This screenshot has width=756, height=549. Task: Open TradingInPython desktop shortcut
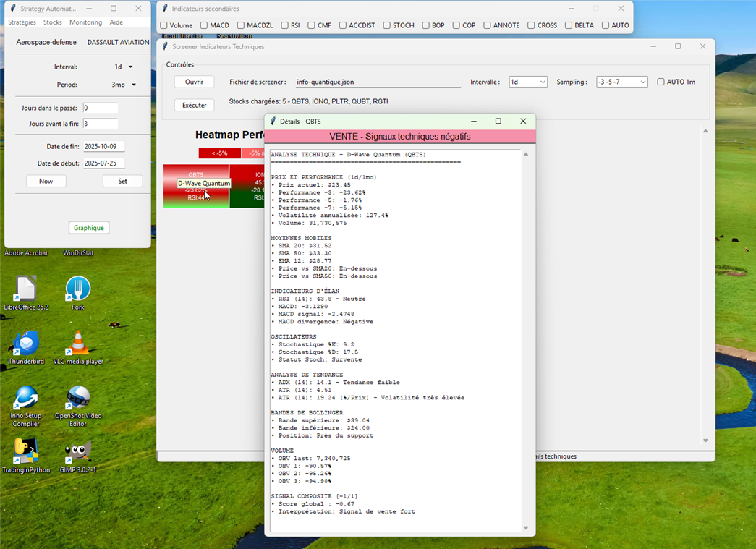(26, 452)
